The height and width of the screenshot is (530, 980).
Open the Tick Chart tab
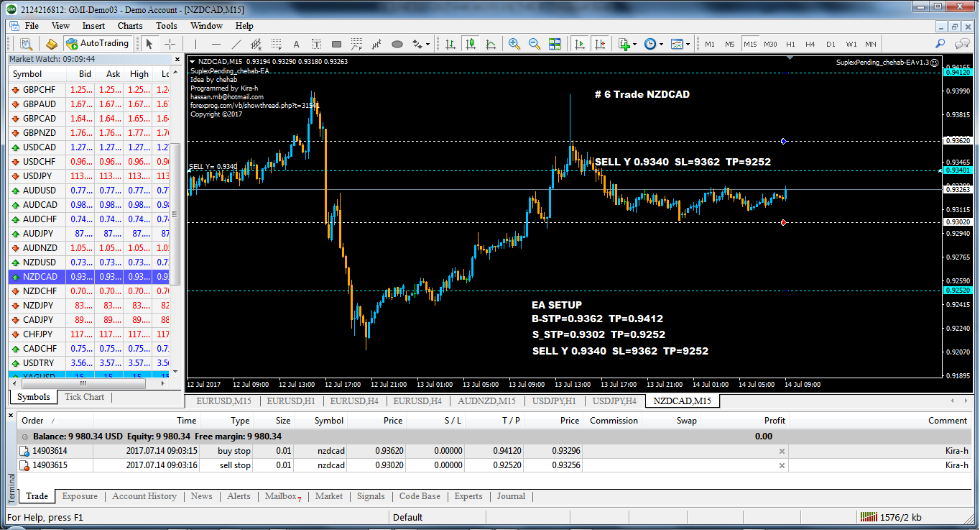pos(84,397)
